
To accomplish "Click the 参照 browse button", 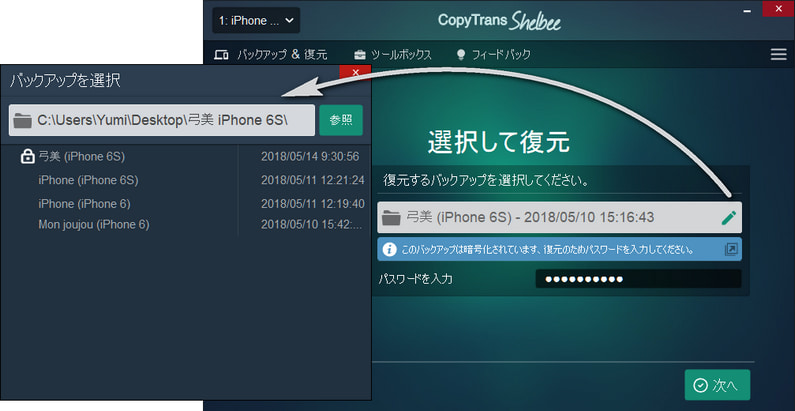I will click(341, 120).
